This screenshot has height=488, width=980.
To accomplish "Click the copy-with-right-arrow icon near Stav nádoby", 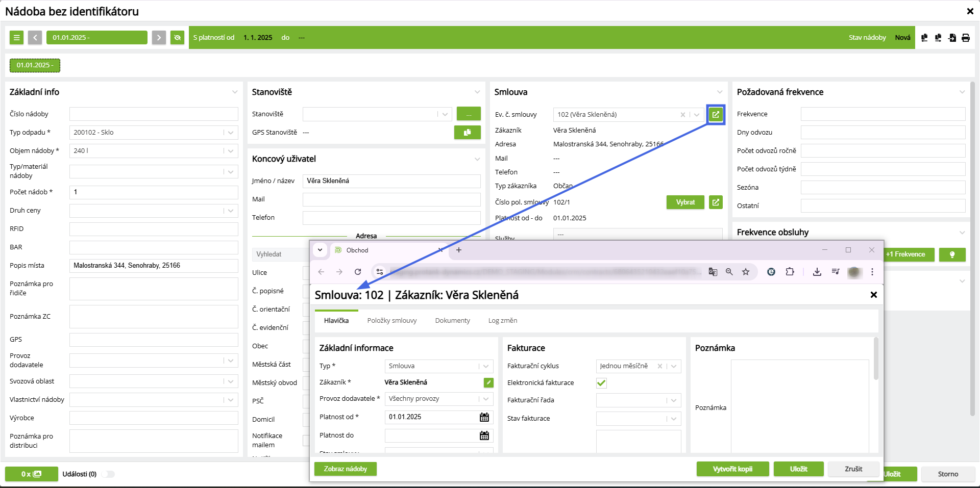I will (x=938, y=38).
